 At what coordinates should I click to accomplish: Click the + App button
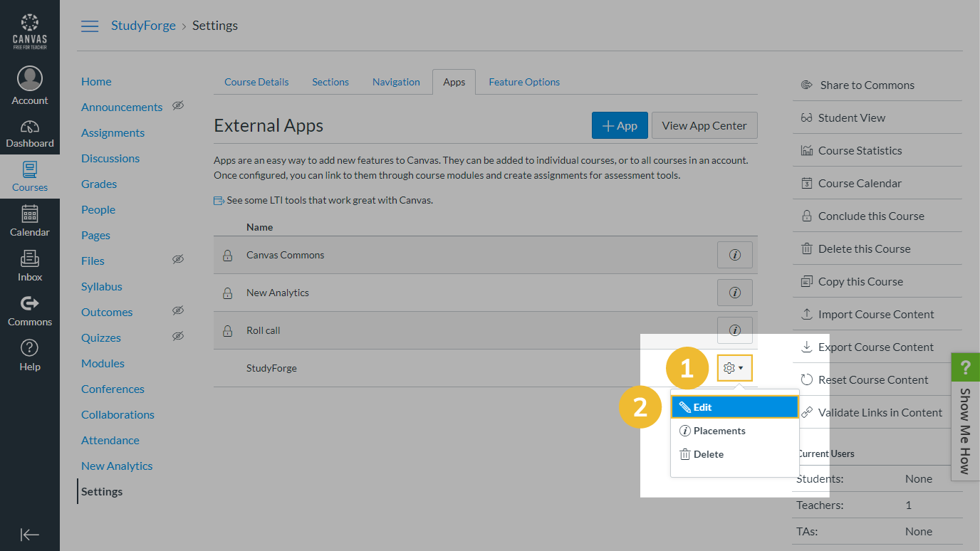[x=620, y=125]
